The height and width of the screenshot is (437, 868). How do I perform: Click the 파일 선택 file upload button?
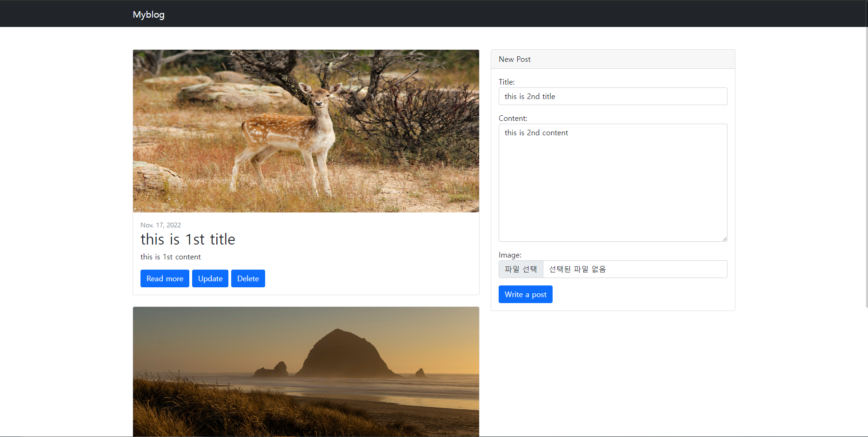tap(521, 269)
